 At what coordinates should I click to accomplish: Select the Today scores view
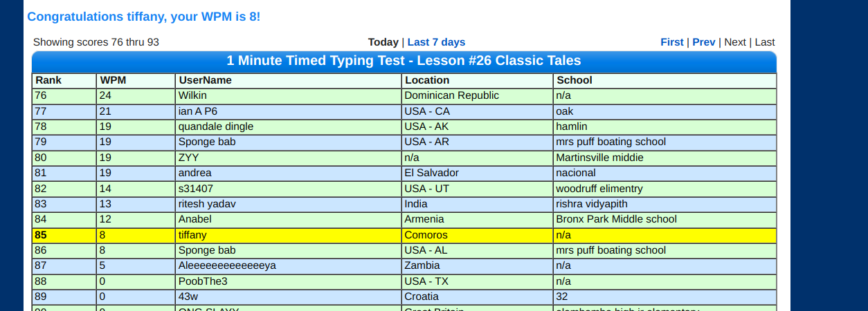(383, 42)
